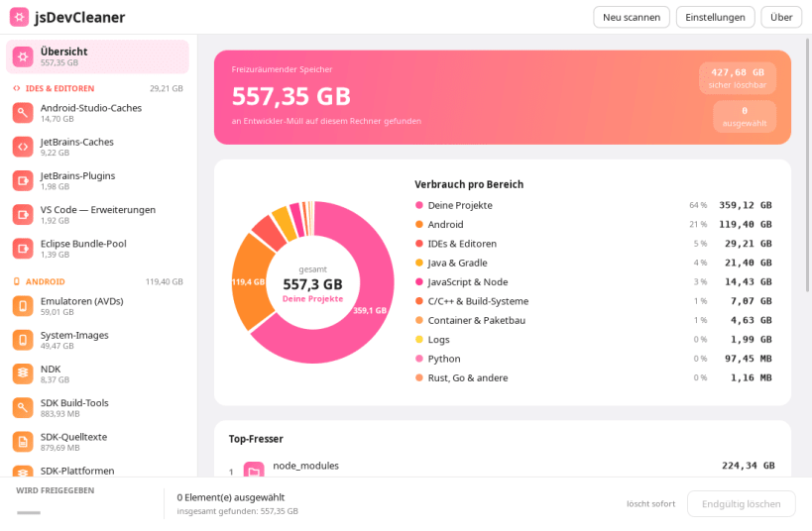The width and height of the screenshot is (812, 531).
Task: Click the Python legend row
Action: (x=594, y=359)
